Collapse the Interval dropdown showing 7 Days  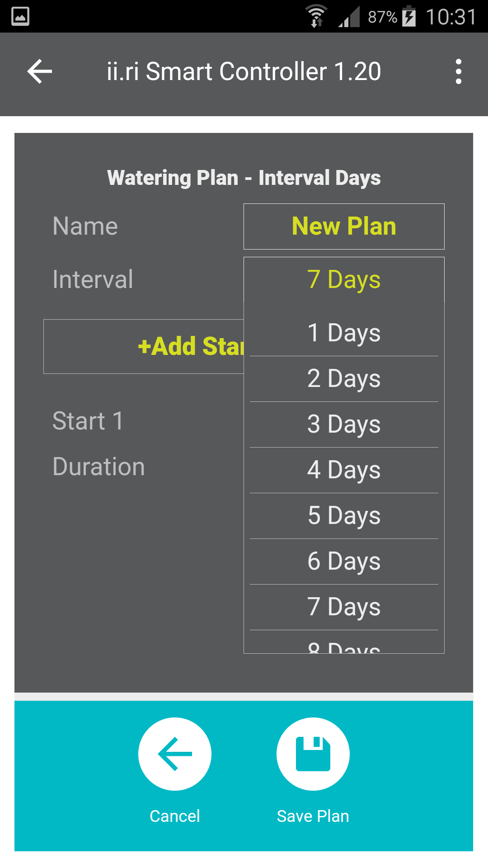pyautogui.click(x=344, y=279)
